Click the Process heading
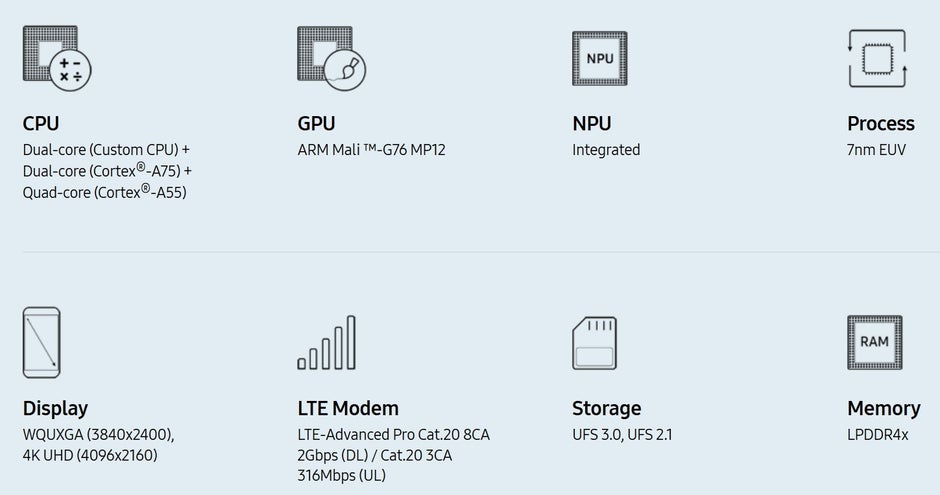This screenshot has height=495, width=940. click(x=880, y=124)
